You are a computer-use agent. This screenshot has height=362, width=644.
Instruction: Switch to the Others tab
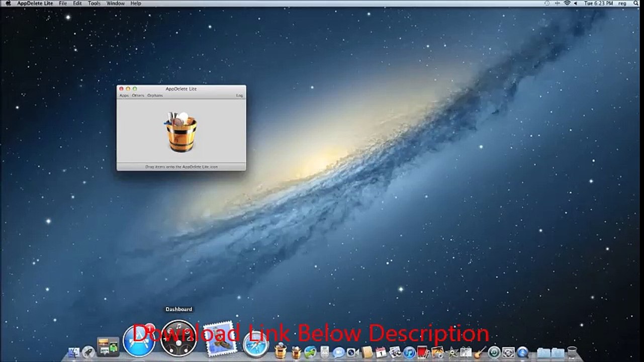[x=138, y=96]
